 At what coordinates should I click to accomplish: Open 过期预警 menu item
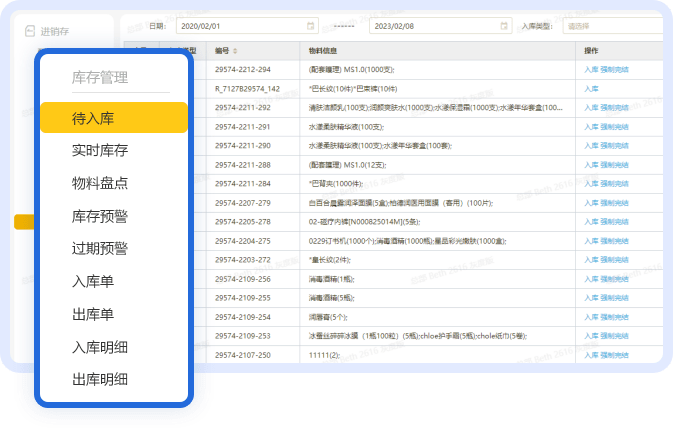tap(100, 249)
